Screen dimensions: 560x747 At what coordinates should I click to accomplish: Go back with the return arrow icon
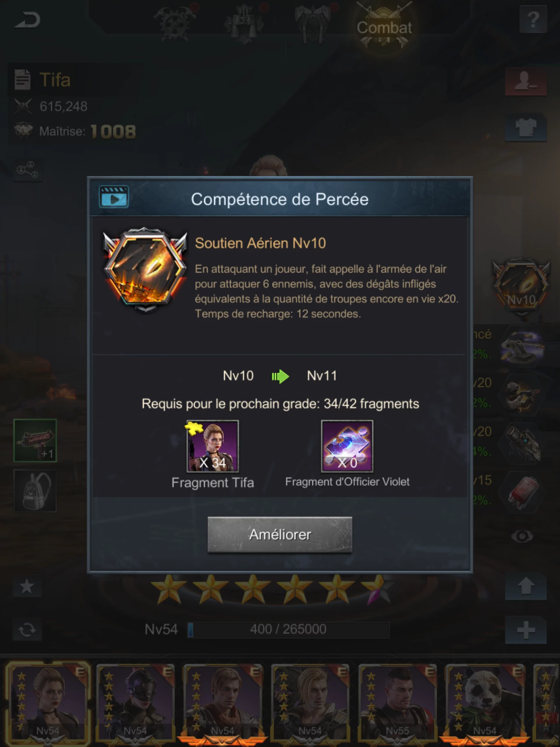pos(28,20)
